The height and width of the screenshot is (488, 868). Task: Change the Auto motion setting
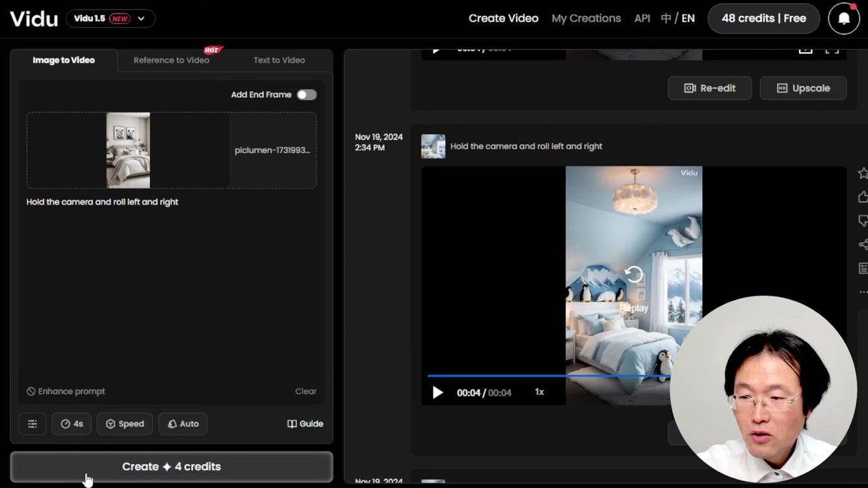coord(183,424)
